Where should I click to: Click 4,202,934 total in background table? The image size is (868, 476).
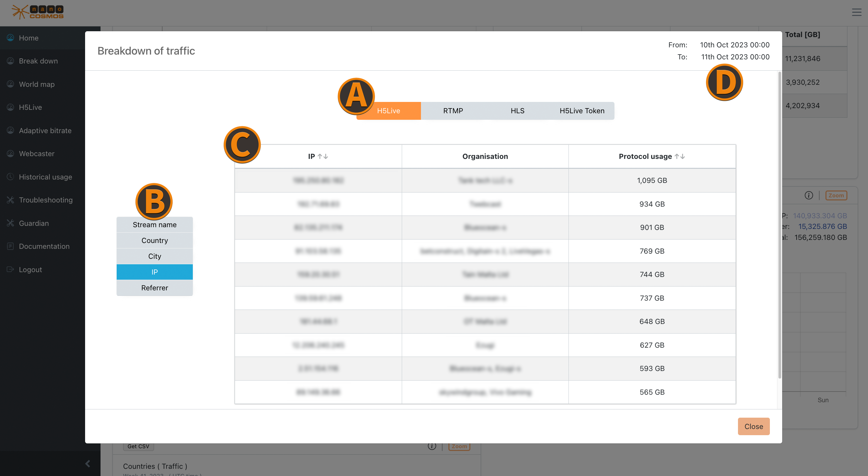[802, 105]
